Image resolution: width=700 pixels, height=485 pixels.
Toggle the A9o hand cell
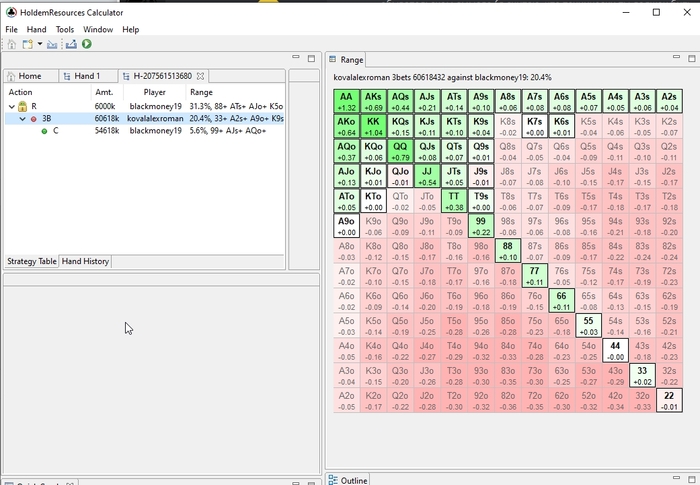(346, 226)
